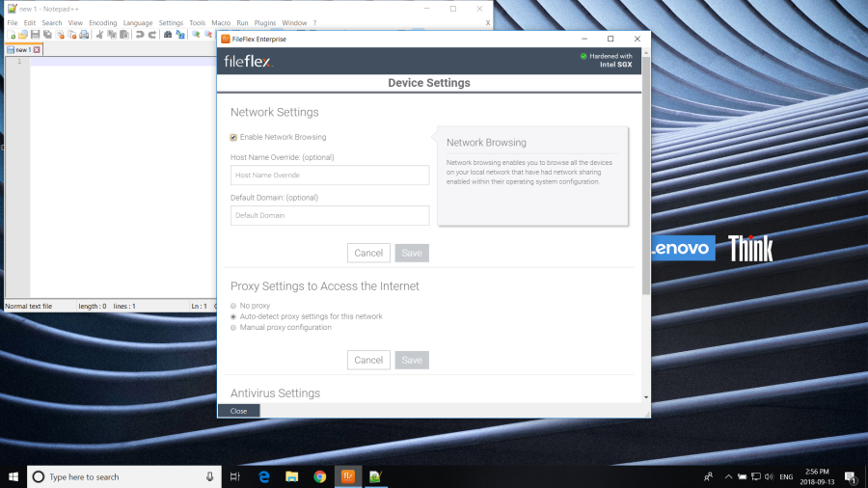This screenshot has width=868, height=488.
Task: Click the Default Domain input field
Action: [330, 215]
